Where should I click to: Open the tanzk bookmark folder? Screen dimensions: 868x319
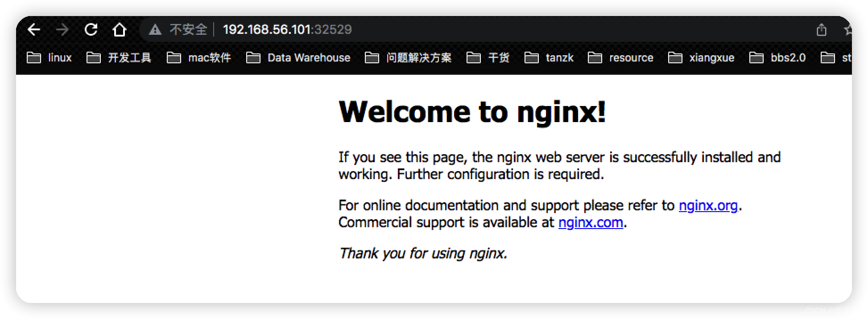pyautogui.click(x=549, y=57)
